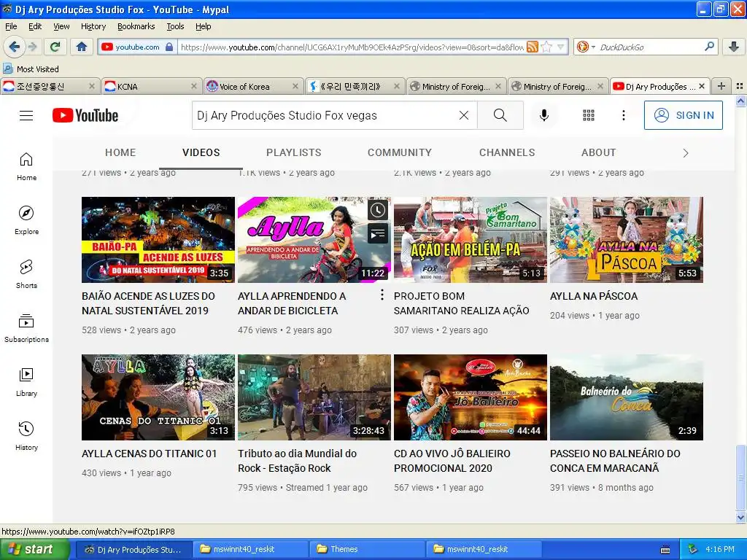Open Library in YouTube sidebar
This screenshot has height=560, width=747.
click(x=27, y=382)
